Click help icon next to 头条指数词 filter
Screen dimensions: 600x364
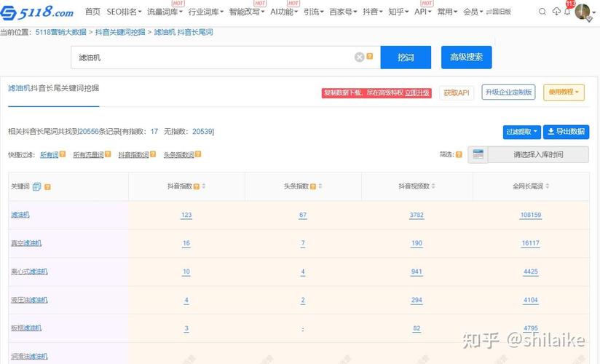point(198,154)
